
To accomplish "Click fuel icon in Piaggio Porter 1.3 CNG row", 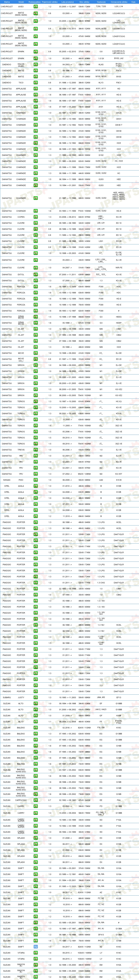I will (x=35, y=582).
